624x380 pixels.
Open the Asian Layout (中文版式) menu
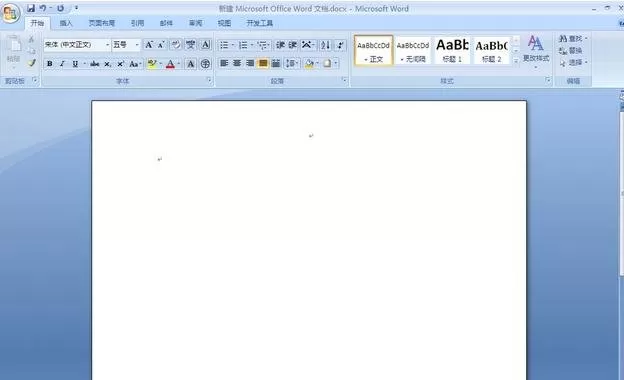pos(307,45)
